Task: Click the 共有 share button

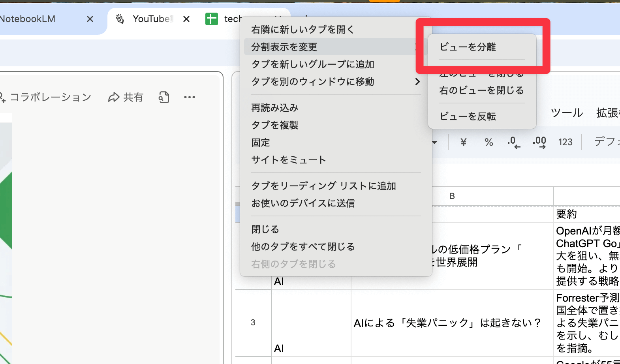Action: pyautogui.click(x=126, y=97)
